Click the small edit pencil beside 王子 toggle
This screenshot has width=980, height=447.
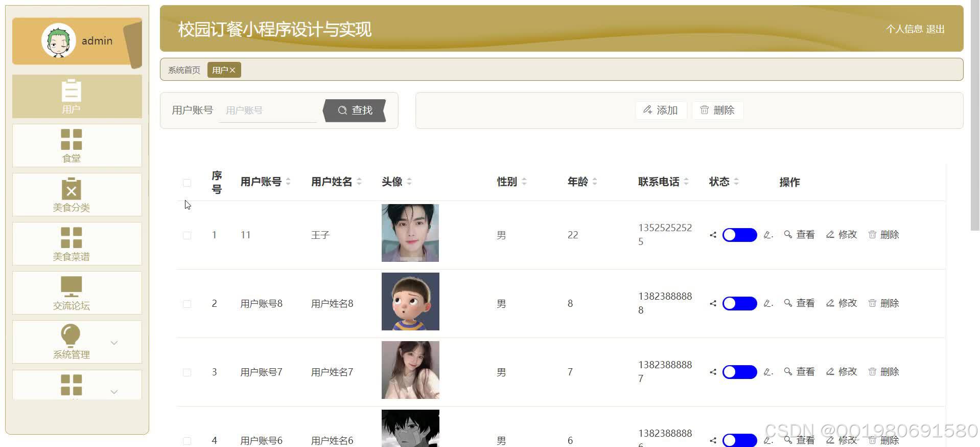pos(768,235)
